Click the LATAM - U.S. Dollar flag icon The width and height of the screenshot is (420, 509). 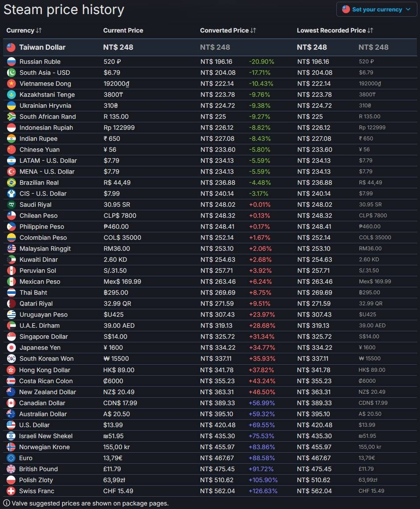11,161
